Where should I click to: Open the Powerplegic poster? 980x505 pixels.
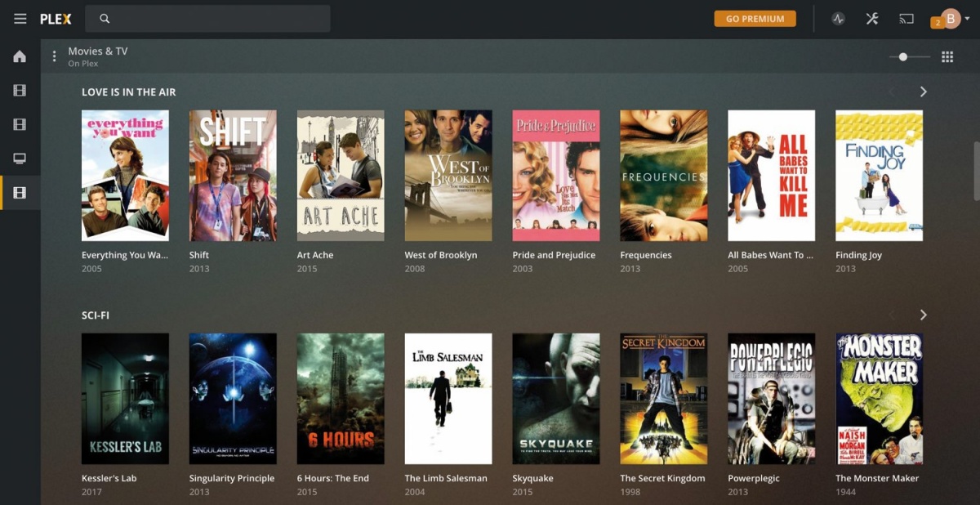pyautogui.click(x=772, y=399)
